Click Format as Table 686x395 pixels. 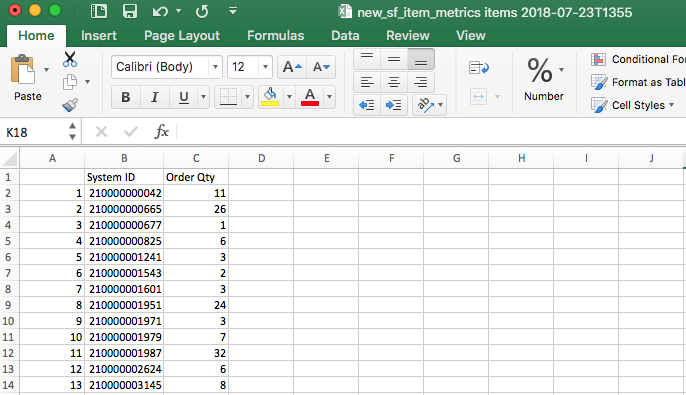pyautogui.click(x=637, y=82)
